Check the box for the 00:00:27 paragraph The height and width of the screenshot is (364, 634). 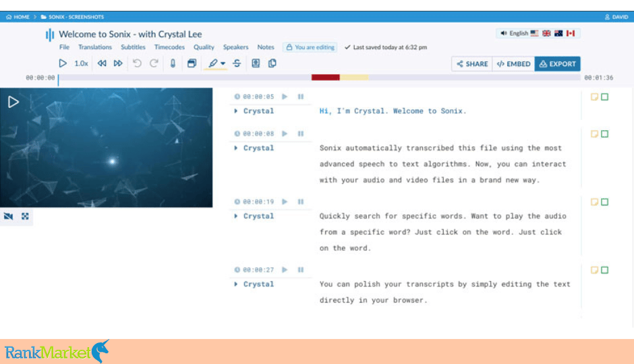604,270
